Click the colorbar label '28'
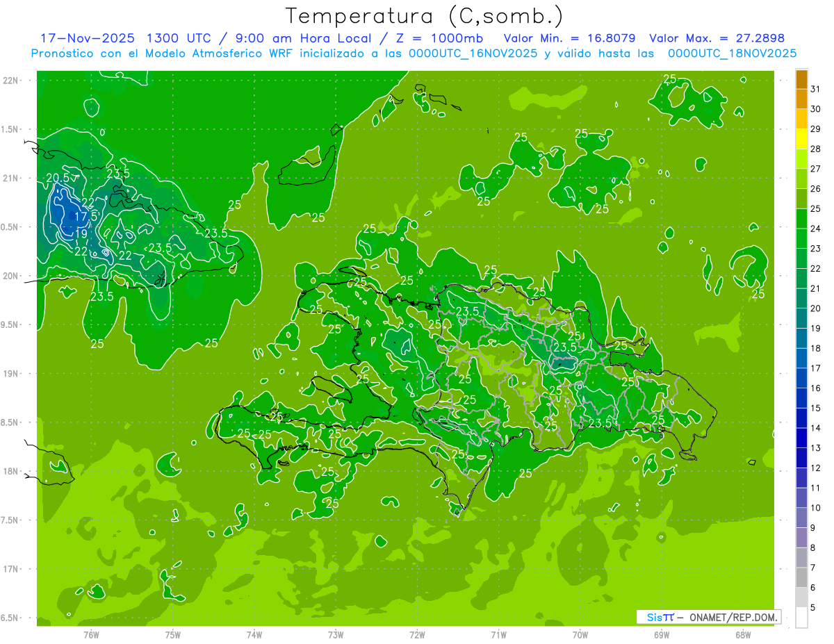 coord(816,149)
